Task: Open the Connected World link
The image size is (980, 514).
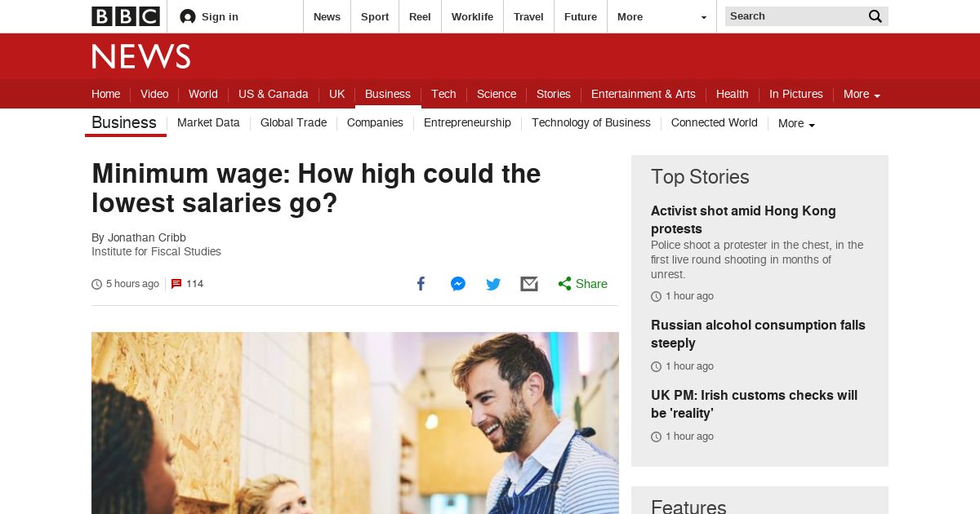Action: click(715, 122)
